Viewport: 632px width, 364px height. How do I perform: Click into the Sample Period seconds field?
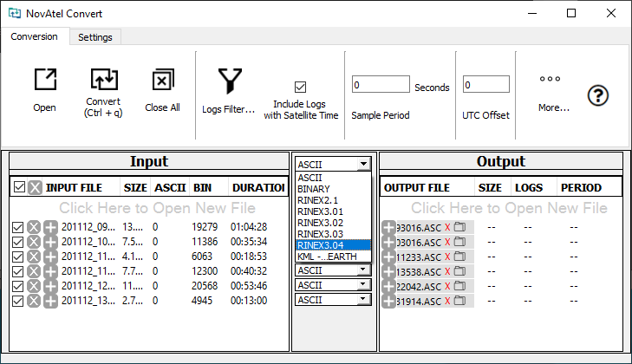[381, 85]
